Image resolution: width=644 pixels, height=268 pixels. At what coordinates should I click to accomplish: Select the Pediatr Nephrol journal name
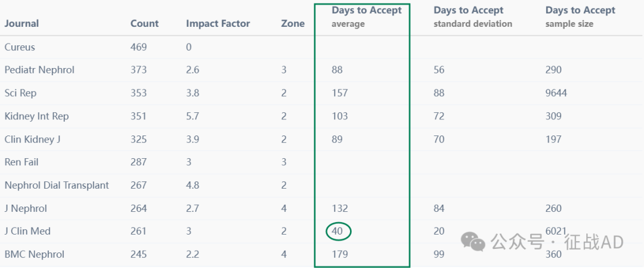[39, 70]
